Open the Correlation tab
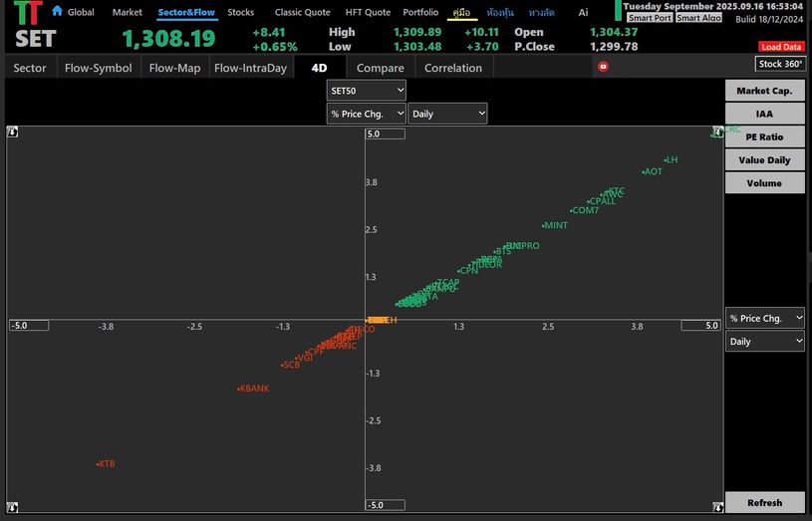812x521 pixels. pos(453,68)
